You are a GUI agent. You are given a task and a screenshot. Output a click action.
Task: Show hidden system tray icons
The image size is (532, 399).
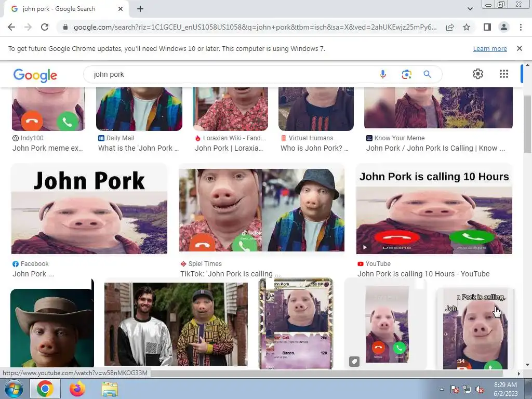442,389
